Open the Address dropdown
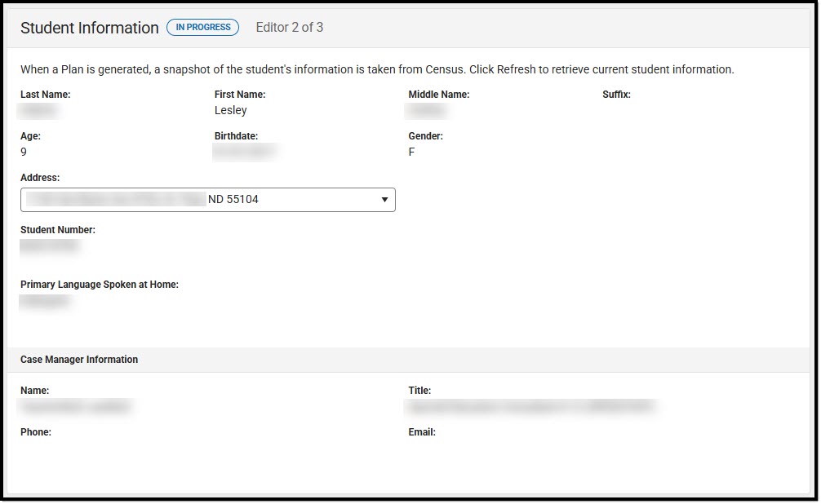The height and width of the screenshot is (504, 821). 207,200
